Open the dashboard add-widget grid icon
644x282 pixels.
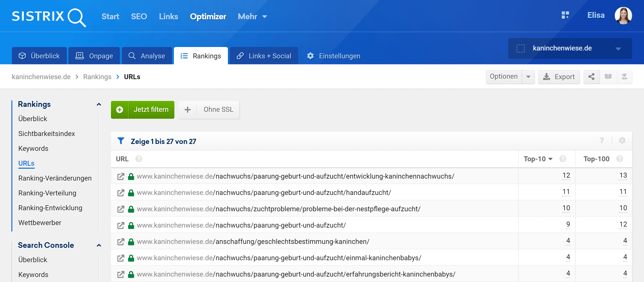[x=565, y=15]
